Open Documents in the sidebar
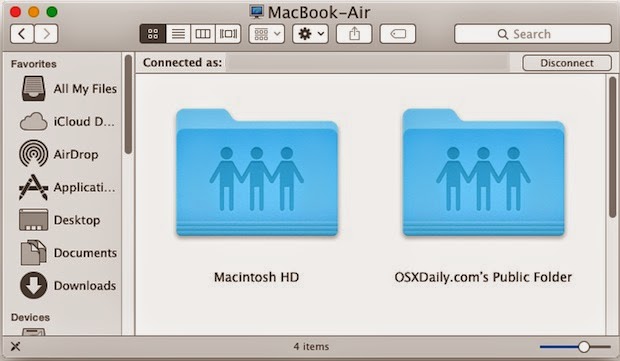The width and height of the screenshot is (620, 361). 68,253
